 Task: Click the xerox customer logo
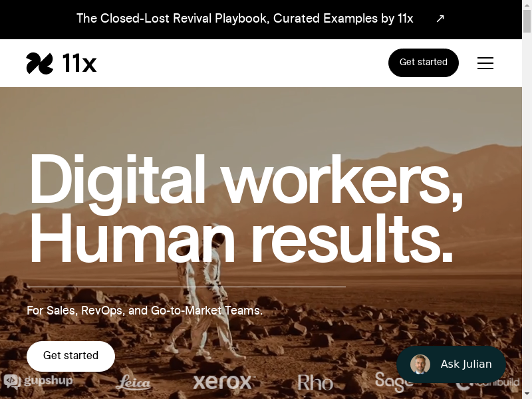tap(223, 382)
